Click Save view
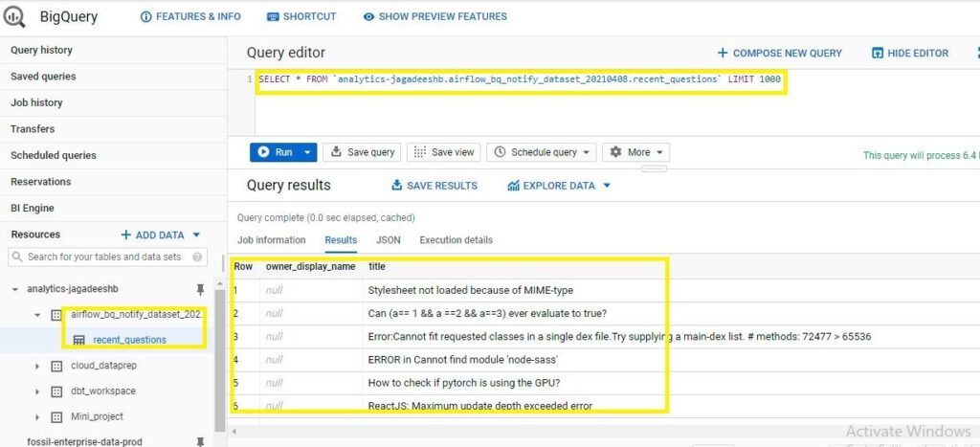 pyautogui.click(x=444, y=152)
